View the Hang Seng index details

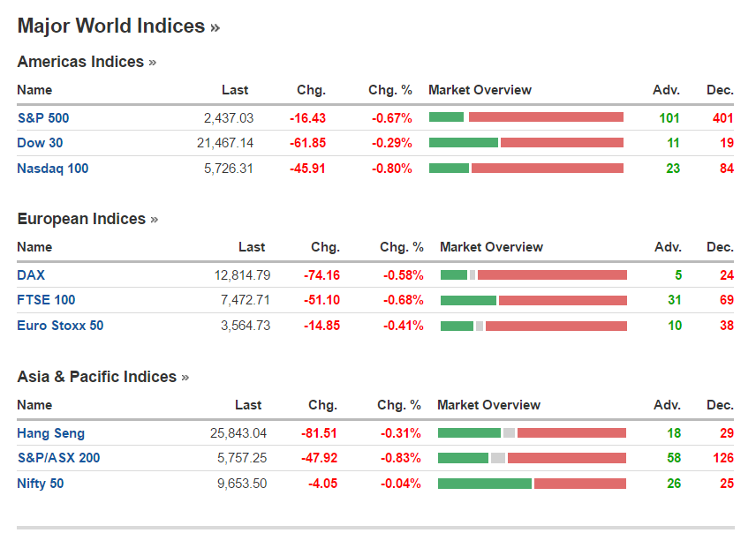[51, 433]
